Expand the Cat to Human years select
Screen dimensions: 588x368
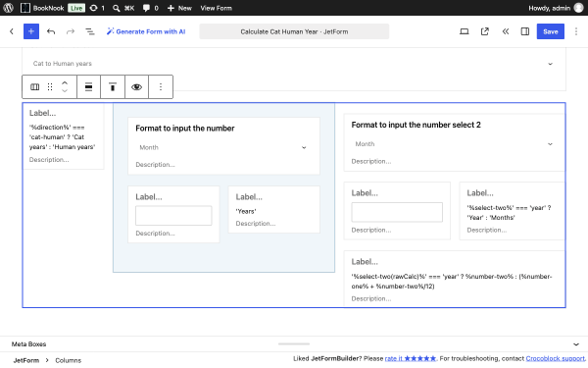click(x=294, y=64)
